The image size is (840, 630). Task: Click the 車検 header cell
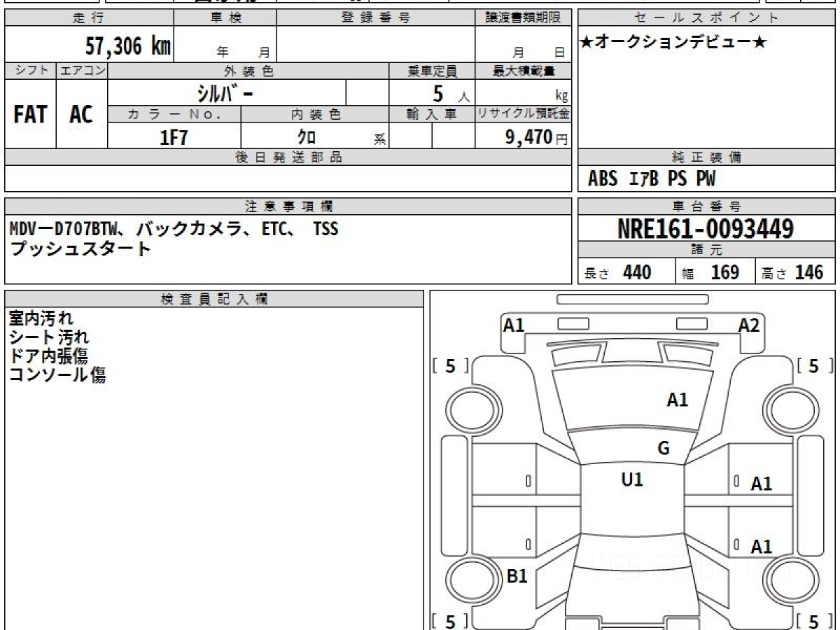pos(225,18)
